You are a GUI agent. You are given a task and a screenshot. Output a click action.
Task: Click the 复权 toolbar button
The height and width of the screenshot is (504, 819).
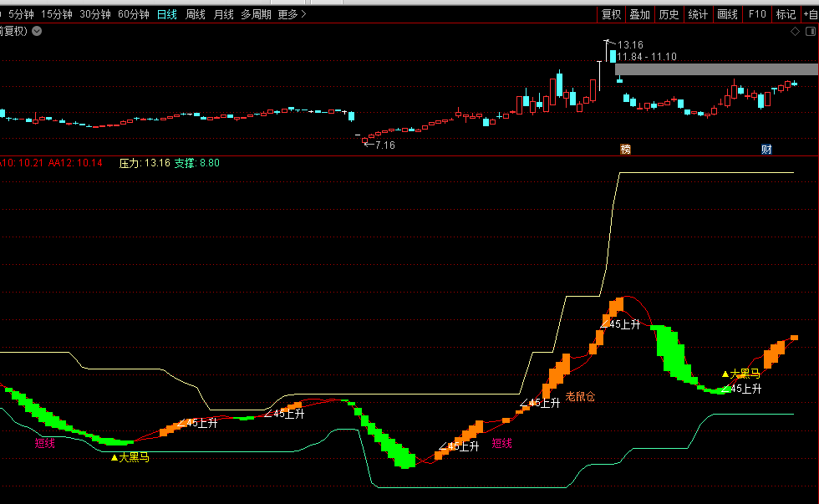point(610,14)
